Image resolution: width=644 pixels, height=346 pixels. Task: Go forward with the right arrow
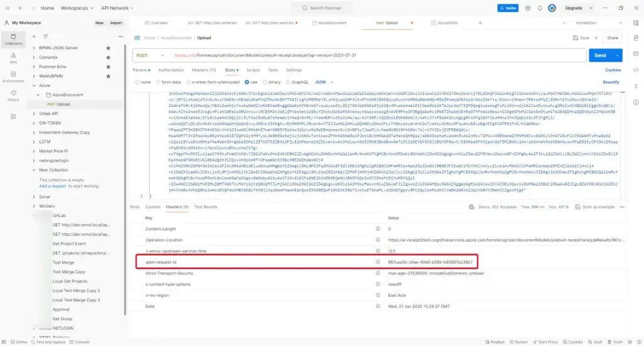(33, 8)
